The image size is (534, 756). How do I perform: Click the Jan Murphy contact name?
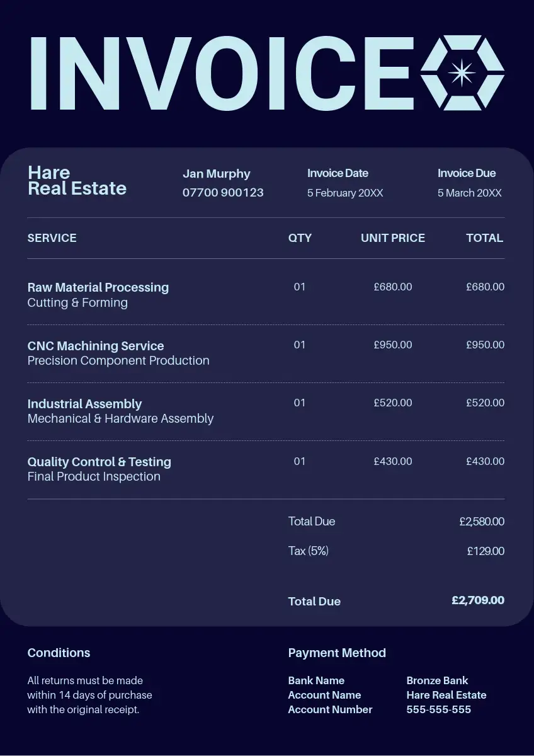point(216,174)
